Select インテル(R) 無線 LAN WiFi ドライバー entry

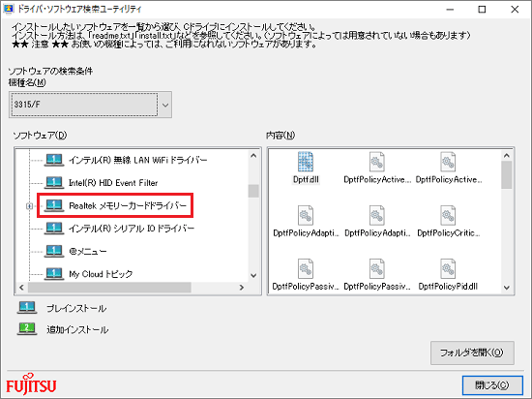pyautogui.click(x=137, y=160)
